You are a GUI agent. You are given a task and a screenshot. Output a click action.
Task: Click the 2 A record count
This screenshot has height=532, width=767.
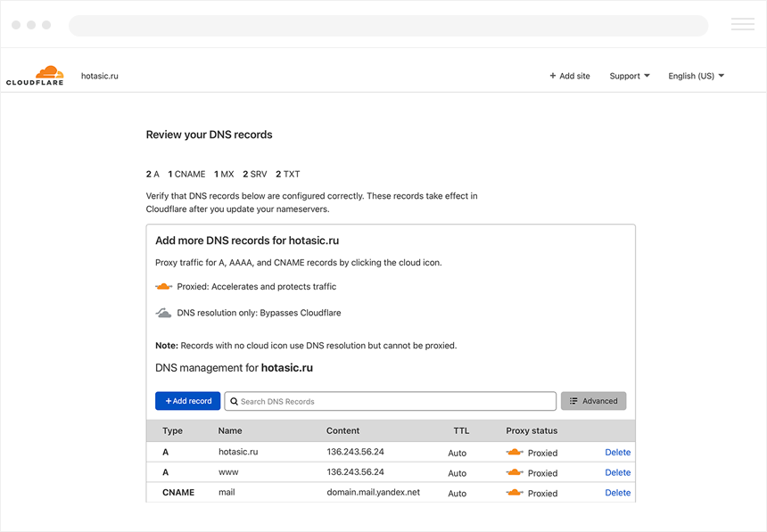pyautogui.click(x=153, y=174)
